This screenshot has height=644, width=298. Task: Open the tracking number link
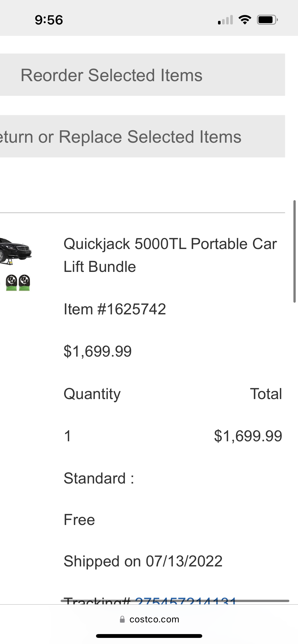[x=186, y=600]
